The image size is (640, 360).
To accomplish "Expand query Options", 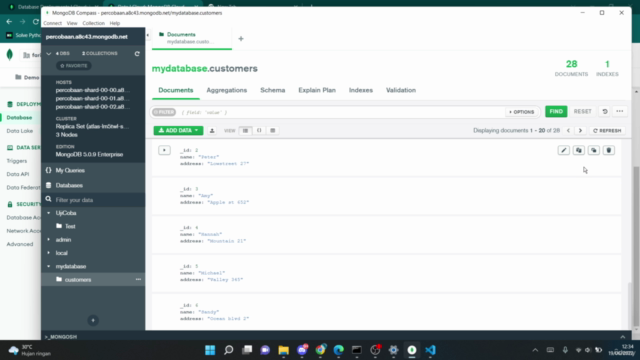I will (x=522, y=112).
